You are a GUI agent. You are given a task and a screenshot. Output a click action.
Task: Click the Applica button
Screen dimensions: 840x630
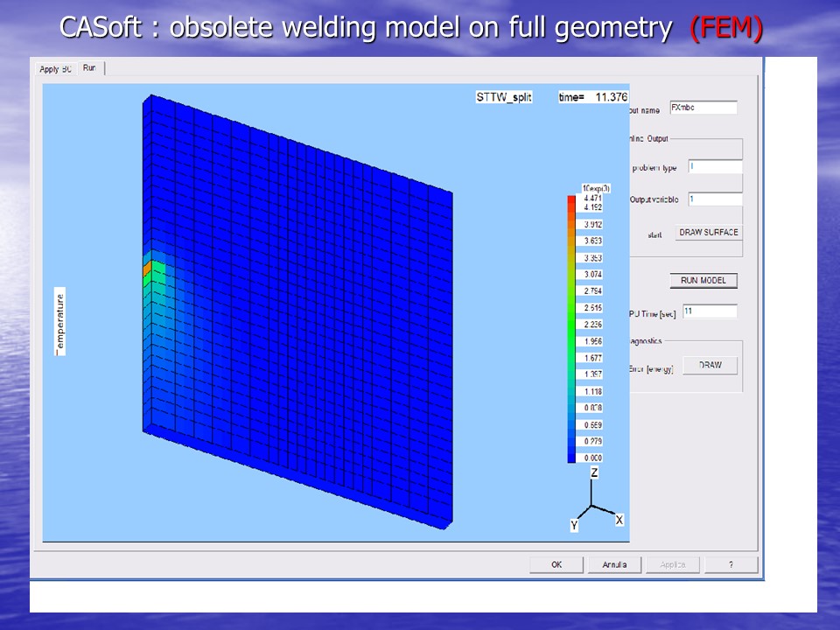pyautogui.click(x=672, y=564)
